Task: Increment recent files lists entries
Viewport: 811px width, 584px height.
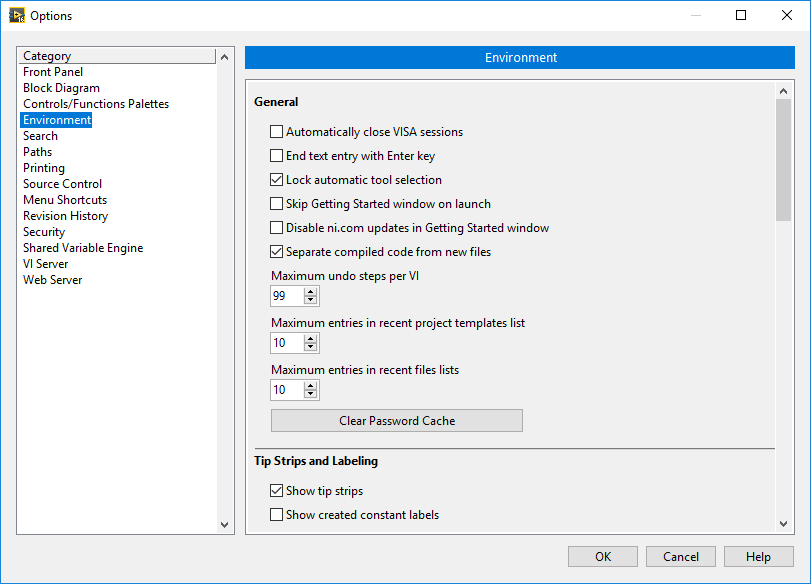Action: coord(310,386)
